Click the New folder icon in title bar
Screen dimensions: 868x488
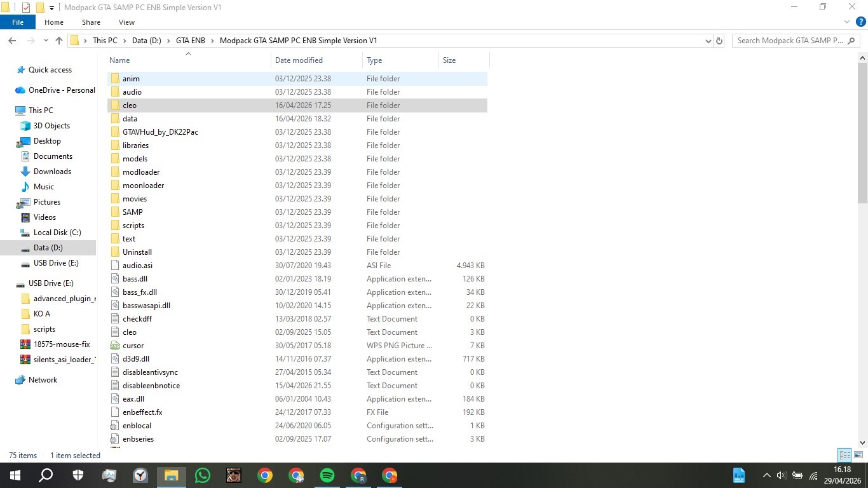click(x=40, y=8)
